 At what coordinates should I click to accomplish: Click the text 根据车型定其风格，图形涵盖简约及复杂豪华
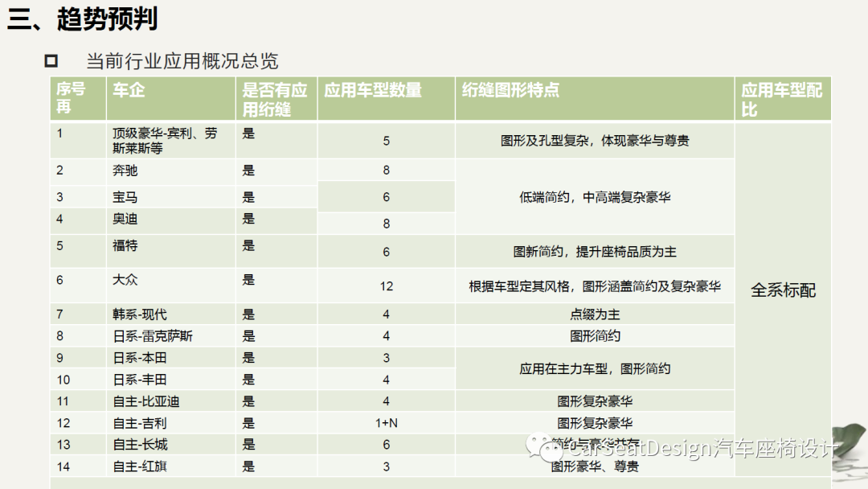click(595, 286)
